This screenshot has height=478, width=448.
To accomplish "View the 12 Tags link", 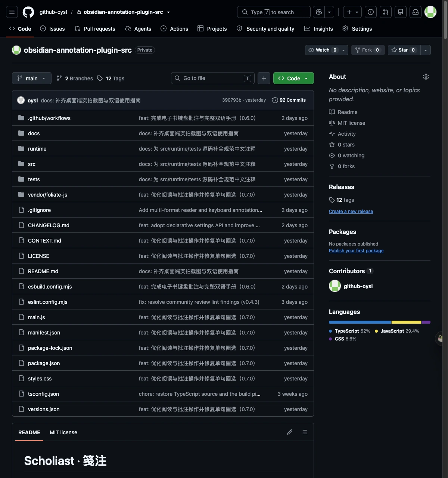I will point(111,78).
